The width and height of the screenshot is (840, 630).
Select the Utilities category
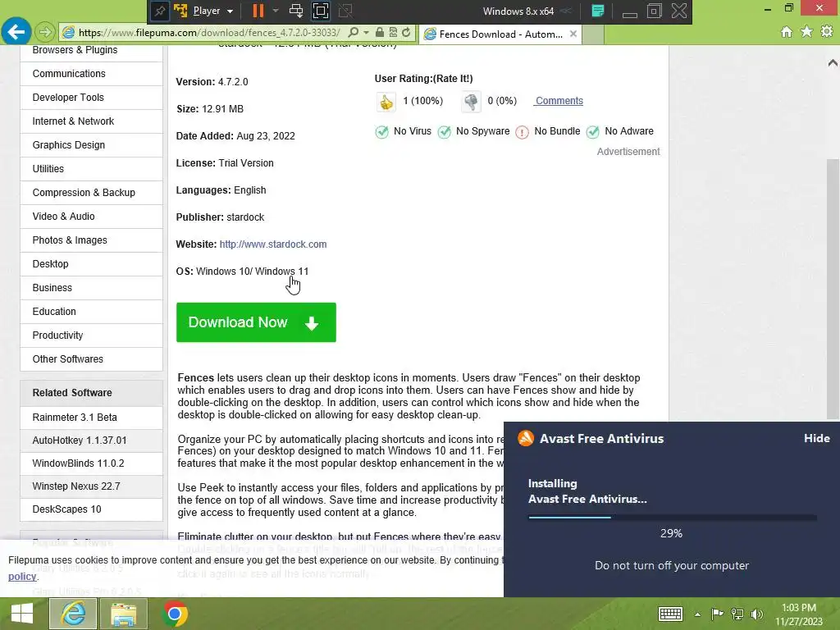click(x=91, y=169)
